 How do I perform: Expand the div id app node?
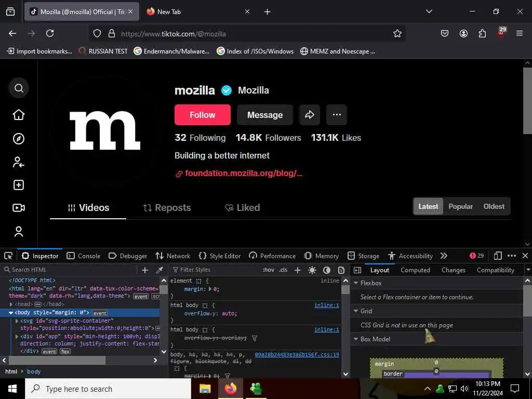tap(17, 337)
